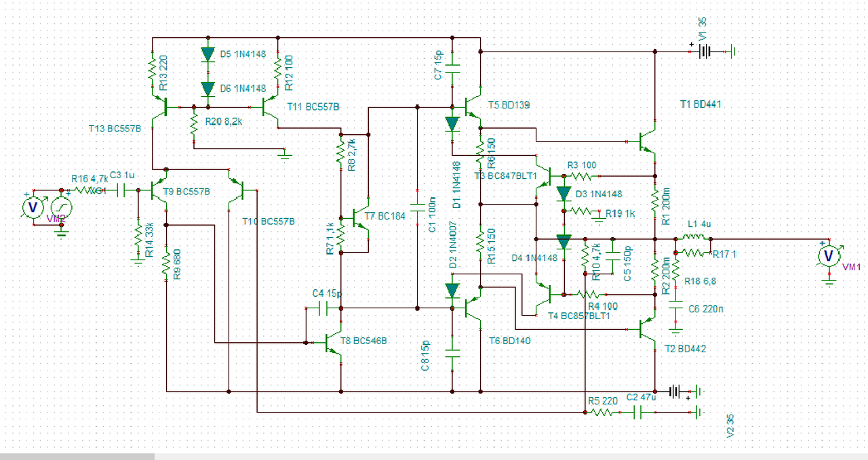
Task: Select the VM1 output voltmeter symbol
Action: pyautogui.click(x=828, y=255)
